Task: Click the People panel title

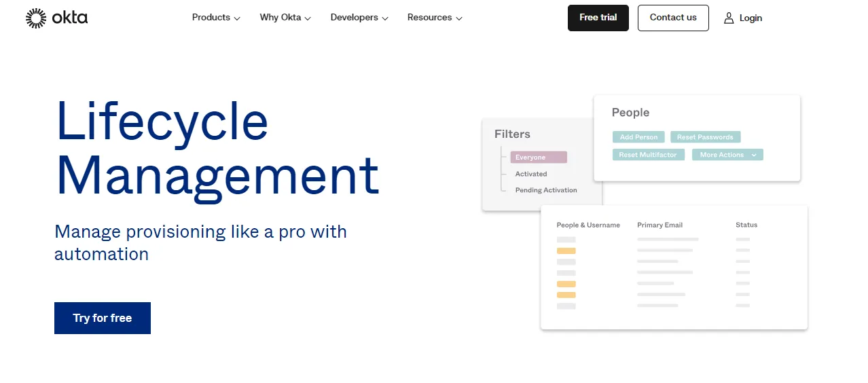Action: coord(630,113)
